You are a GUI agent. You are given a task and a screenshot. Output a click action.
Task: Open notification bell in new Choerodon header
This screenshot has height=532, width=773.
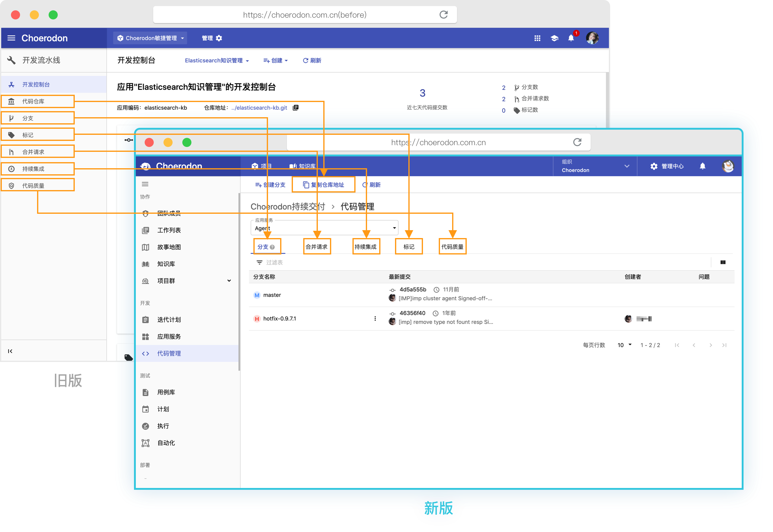click(702, 166)
